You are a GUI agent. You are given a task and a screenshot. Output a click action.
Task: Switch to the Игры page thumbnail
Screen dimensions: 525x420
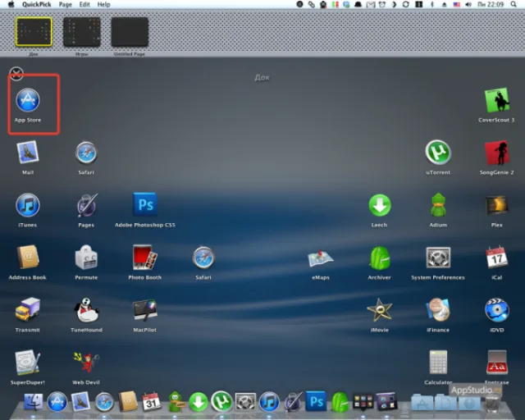click(82, 32)
